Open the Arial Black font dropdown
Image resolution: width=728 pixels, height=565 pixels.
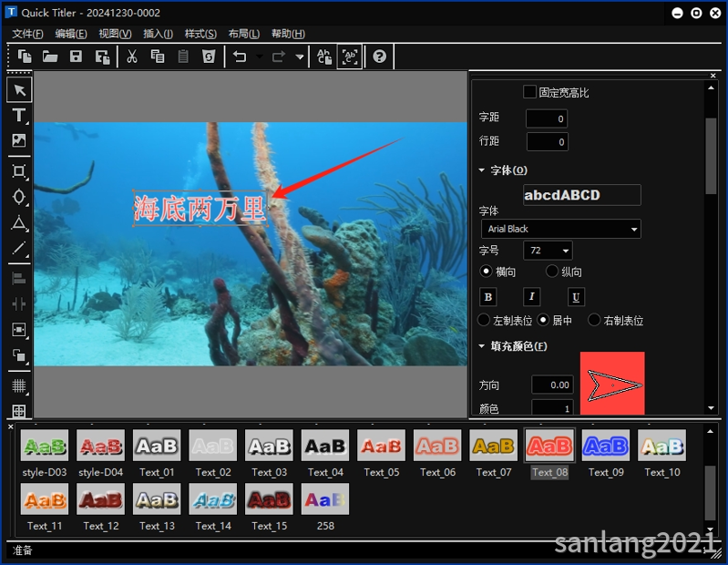561,229
